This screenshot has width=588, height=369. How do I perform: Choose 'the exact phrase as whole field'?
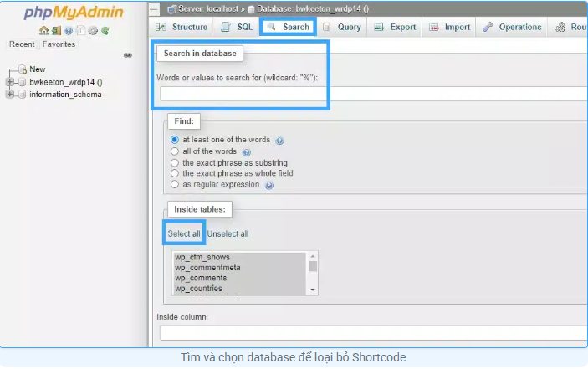(x=175, y=173)
